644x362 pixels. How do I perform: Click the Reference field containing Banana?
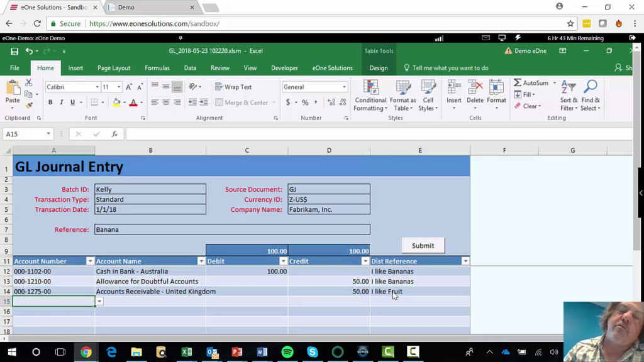click(233, 229)
